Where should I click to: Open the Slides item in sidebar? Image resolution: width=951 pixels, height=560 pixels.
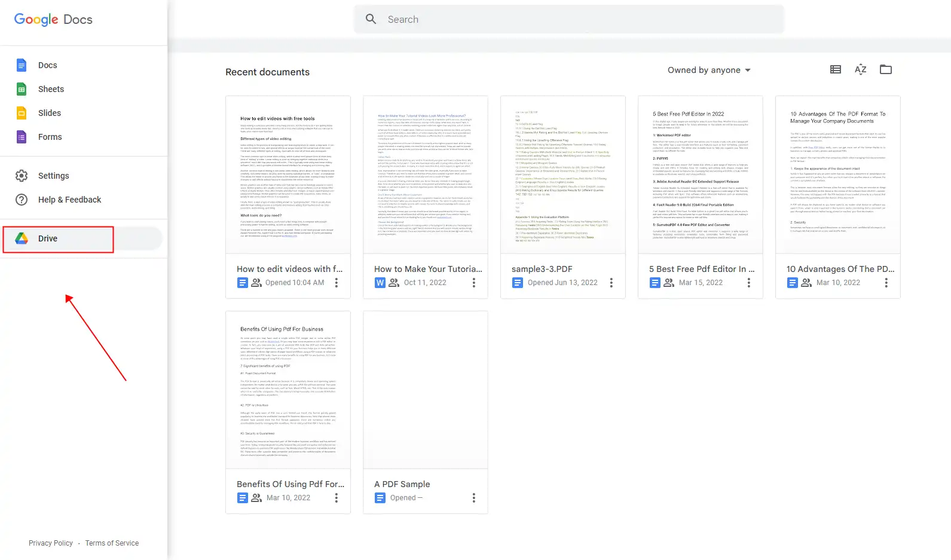[81, 113]
